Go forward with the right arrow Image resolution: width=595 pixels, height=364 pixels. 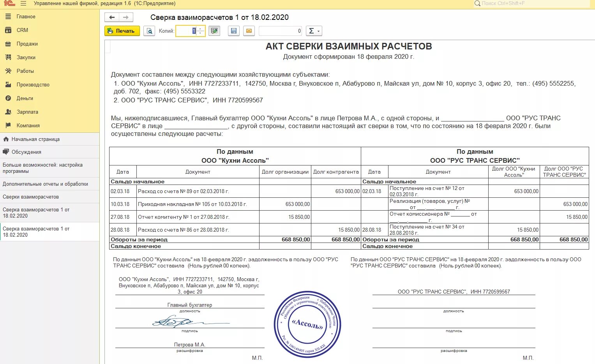tap(126, 17)
